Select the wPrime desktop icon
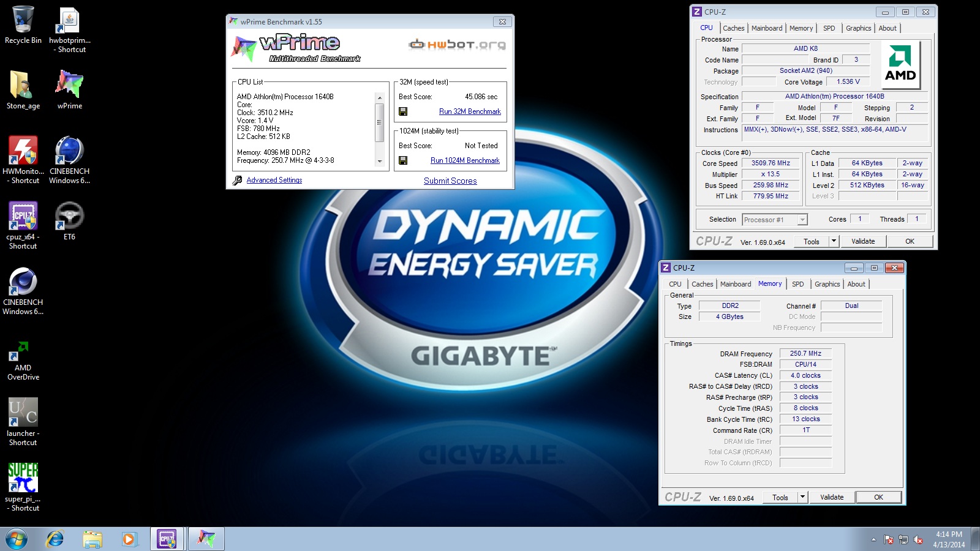Screen dimensions: 980x551 pos(70,90)
